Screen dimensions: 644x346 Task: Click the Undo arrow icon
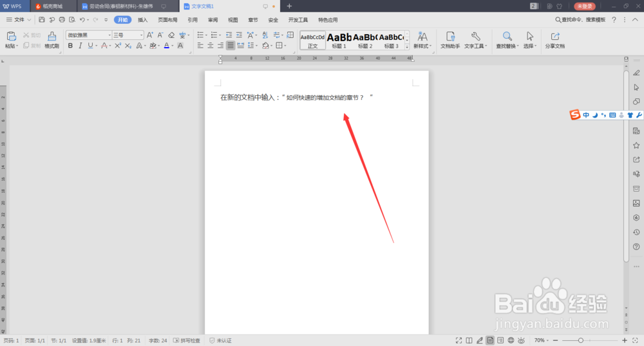pyautogui.click(x=82, y=20)
